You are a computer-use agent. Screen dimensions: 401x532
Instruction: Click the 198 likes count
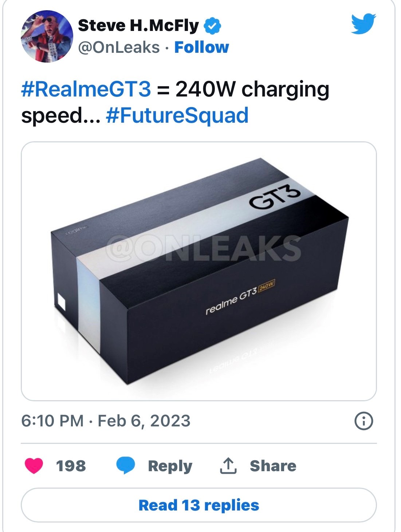[x=71, y=466]
